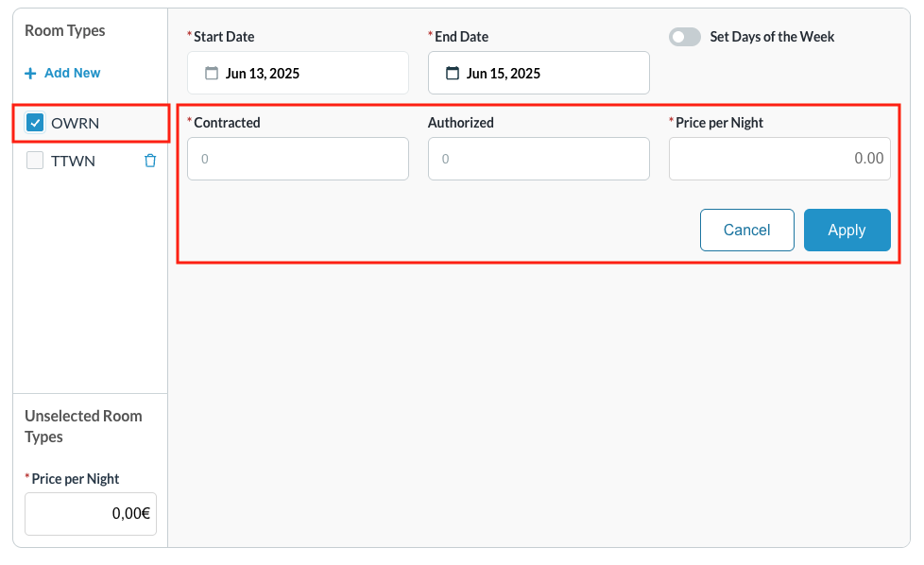Focus the Contracted input field
The image size is (924, 565).
click(x=298, y=159)
